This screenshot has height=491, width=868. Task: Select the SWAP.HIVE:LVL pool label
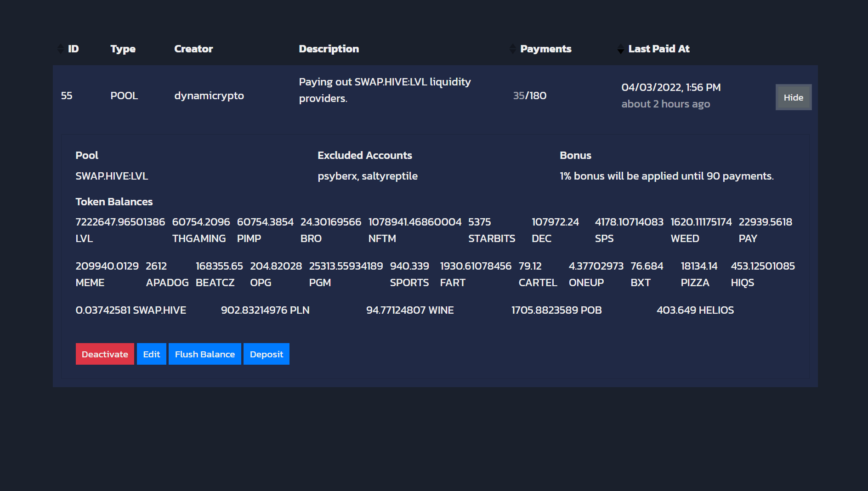[112, 176]
